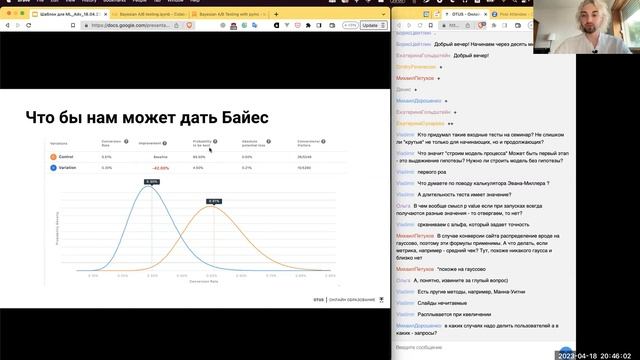Bookmark the docs.google.com page
This screenshot has width=640, height=360.
point(73,25)
